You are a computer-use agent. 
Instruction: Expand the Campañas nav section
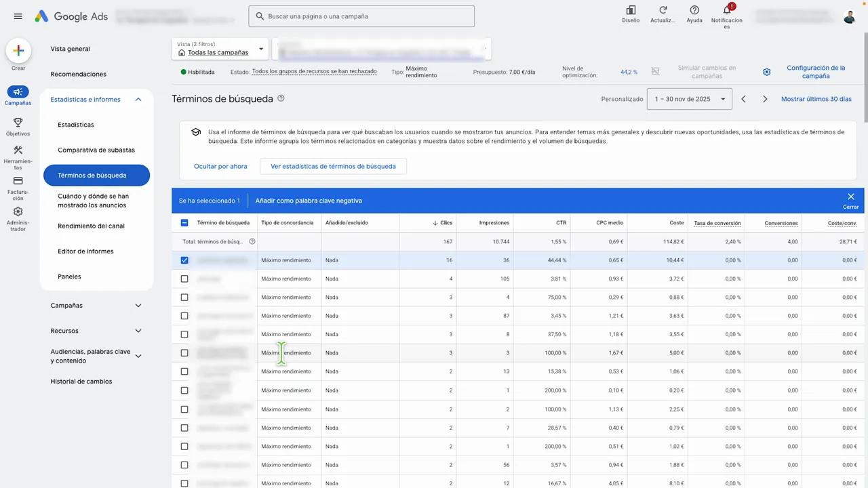click(138, 306)
